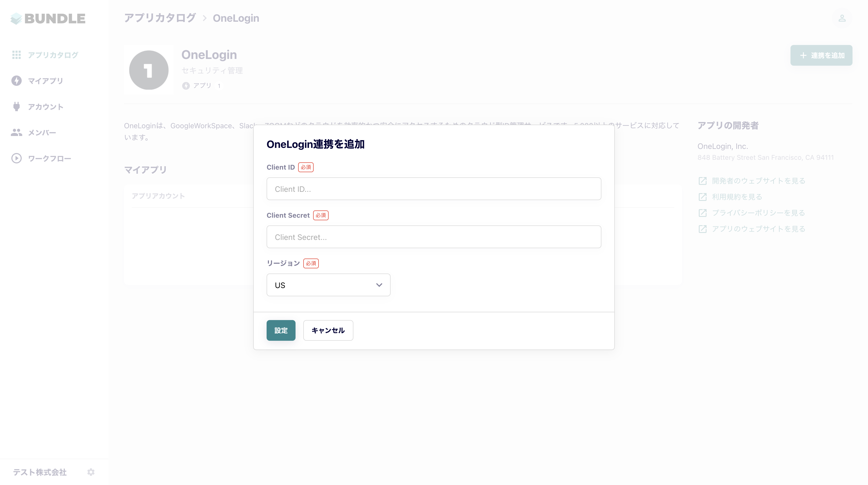The width and height of the screenshot is (868, 485).
Task: Click the OneLogin, Inc. developer name
Action: tap(723, 146)
